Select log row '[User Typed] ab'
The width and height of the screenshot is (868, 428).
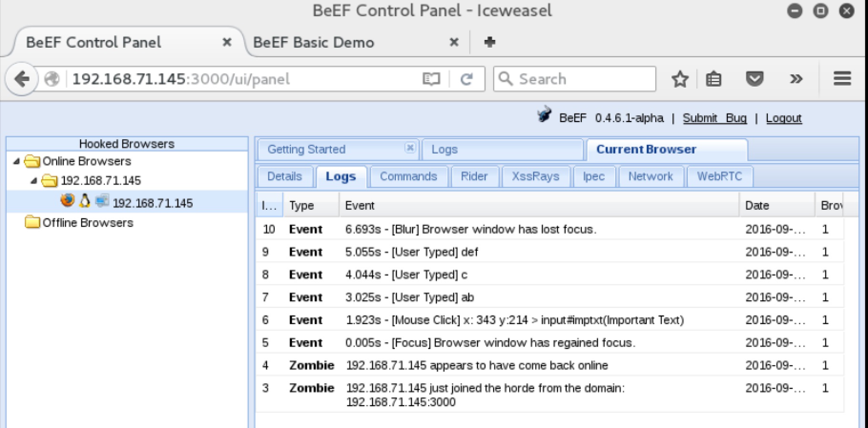(x=550, y=297)
